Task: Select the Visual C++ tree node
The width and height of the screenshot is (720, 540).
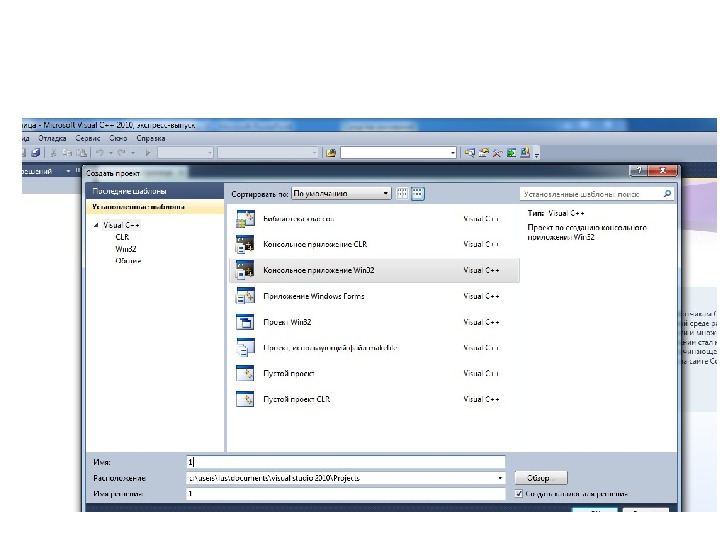Action: 121,225
